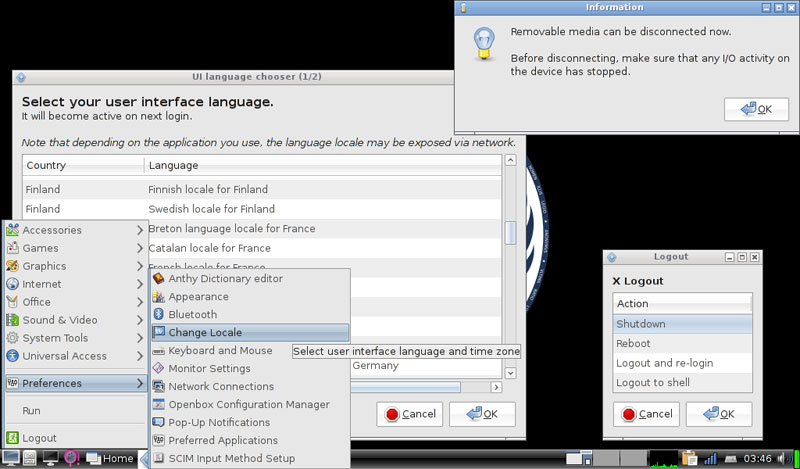Select Change Locale menu item
This screenshot has height=469, width=800.
coord(205,333)
